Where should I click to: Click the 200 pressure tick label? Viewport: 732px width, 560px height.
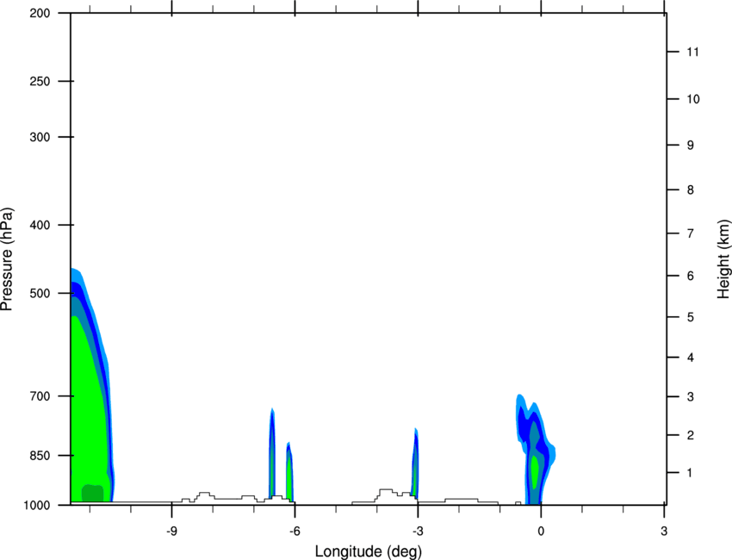click(x=40, y=13)
